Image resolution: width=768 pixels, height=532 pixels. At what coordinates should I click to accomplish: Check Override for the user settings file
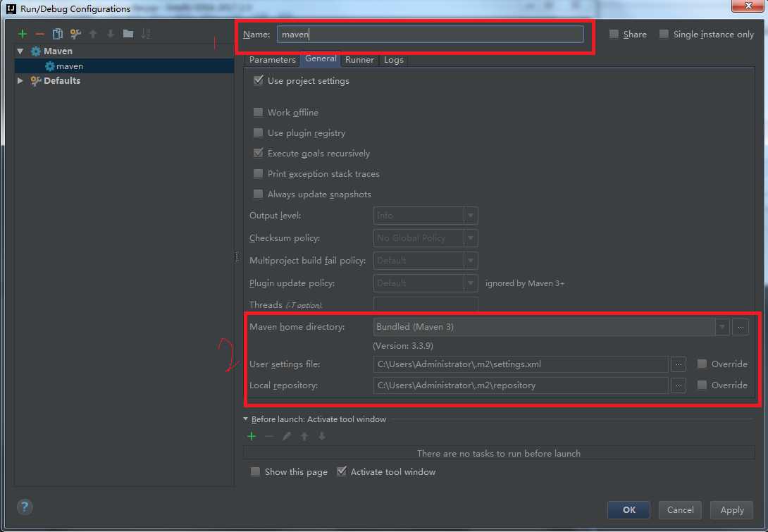point(702,364)
